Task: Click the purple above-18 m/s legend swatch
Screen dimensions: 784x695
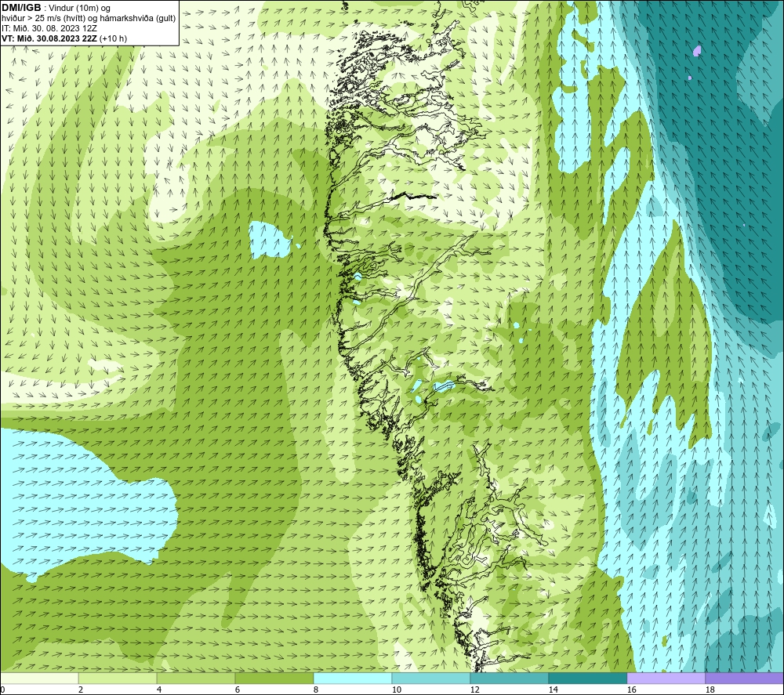Action: point(745,679)
